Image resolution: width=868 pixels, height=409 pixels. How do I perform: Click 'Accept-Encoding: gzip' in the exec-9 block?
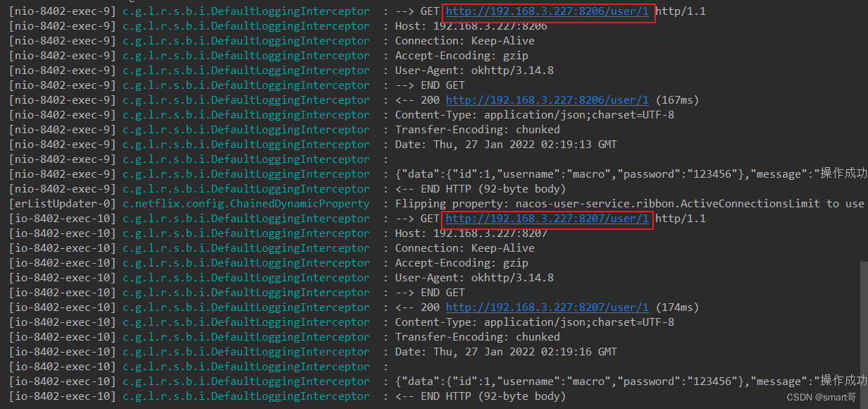coord(461,56)
